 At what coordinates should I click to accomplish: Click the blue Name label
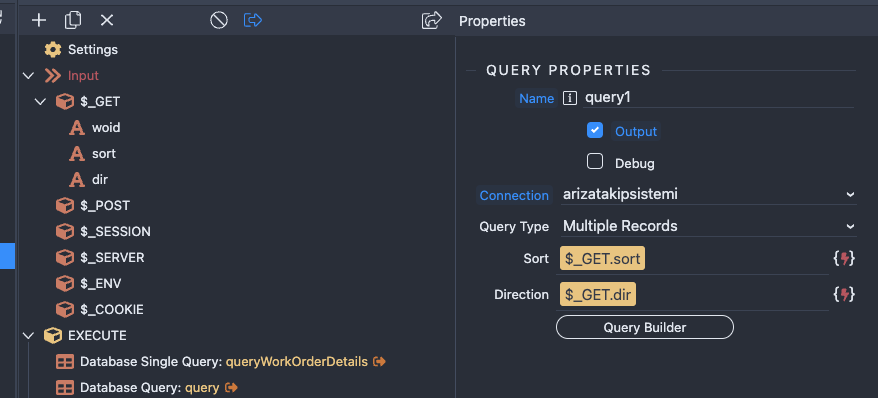536,99
